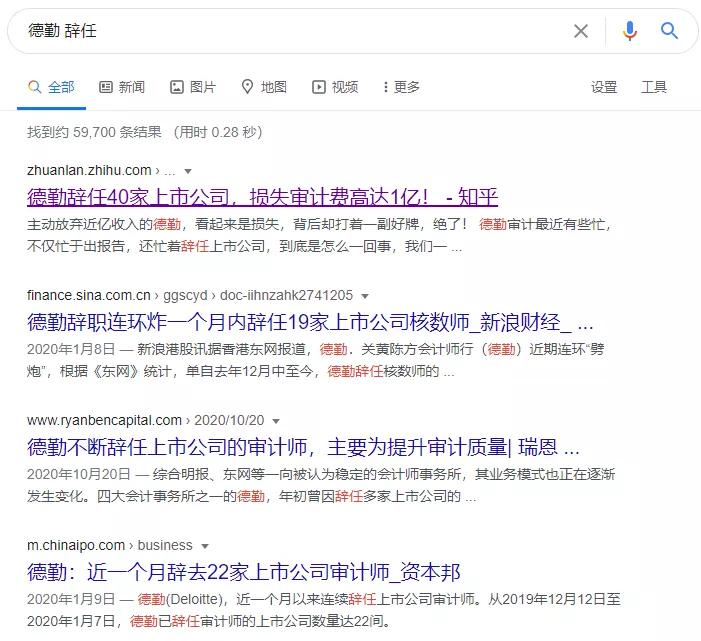Image resolution: width=701 pixels, height=641 pixels.
Task: Click the m.chinaipo.com › business URL
Action: (x=110, y=545)
